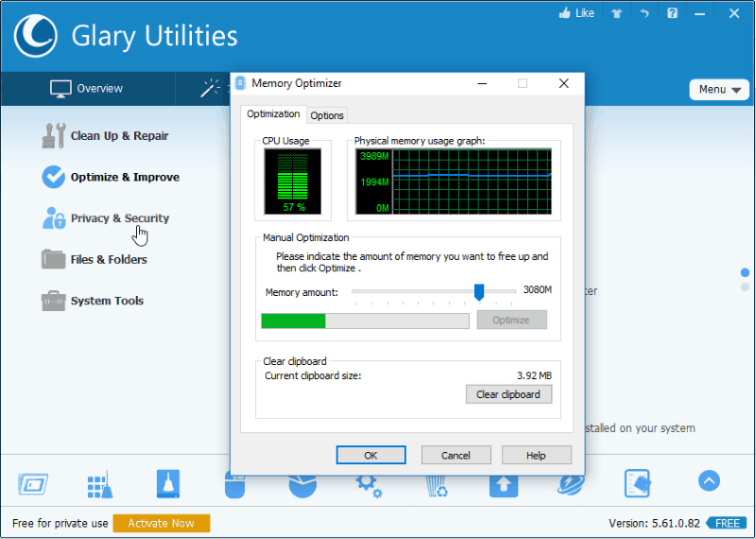Click the Optimize button
Screen dimensions: 756x539
click(x=511, y=320)
